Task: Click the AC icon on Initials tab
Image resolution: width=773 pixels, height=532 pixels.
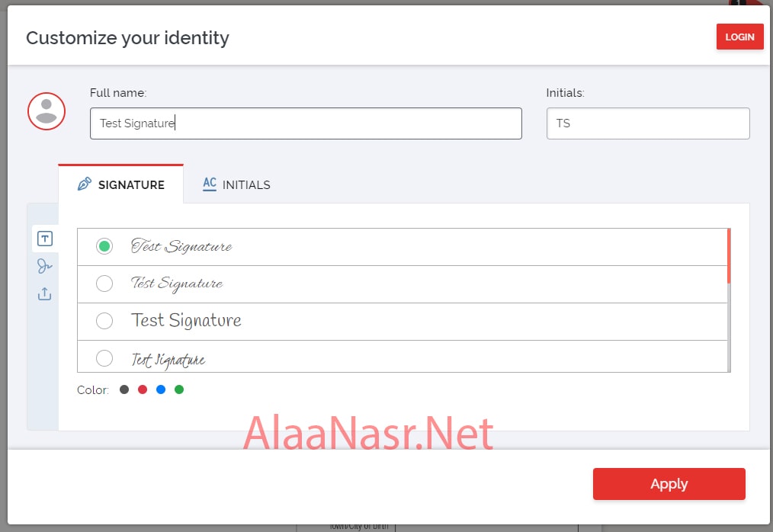Action: coord(210,184)
